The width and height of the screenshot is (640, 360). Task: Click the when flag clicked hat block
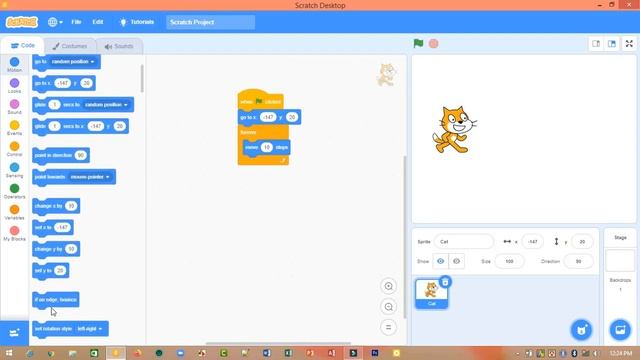coord(260,100)
